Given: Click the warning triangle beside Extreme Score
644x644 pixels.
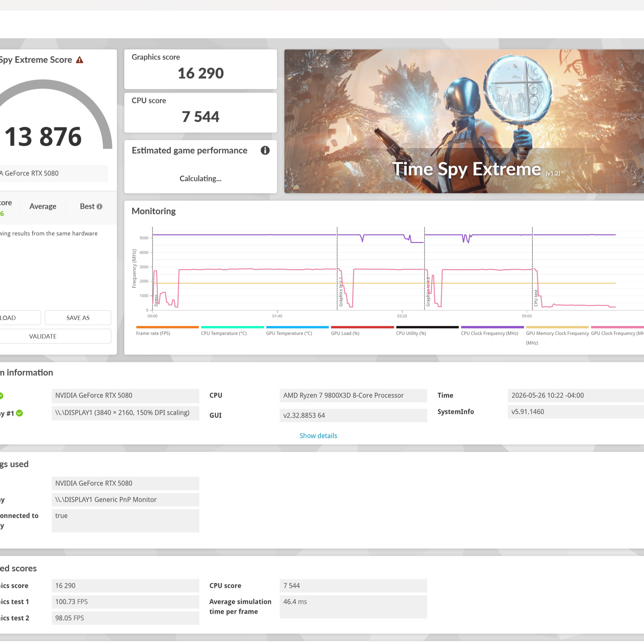Looking at the screenshot, I should [x=79, y=60].
